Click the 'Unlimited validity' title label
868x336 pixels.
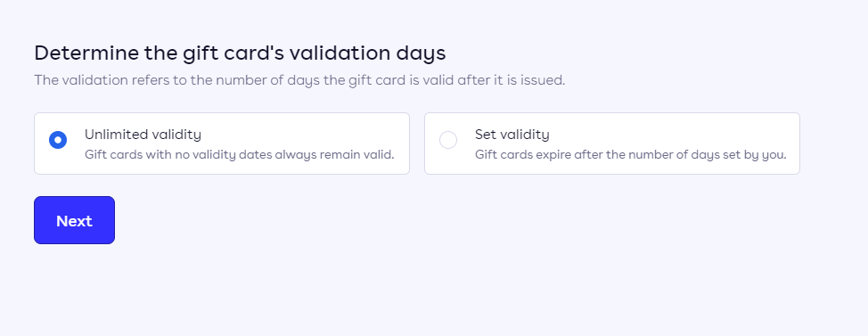143,135
